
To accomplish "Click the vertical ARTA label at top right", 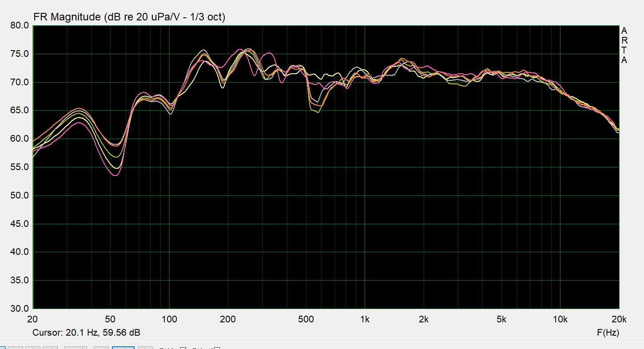I will pyautogui.click(x=624, y=46).
